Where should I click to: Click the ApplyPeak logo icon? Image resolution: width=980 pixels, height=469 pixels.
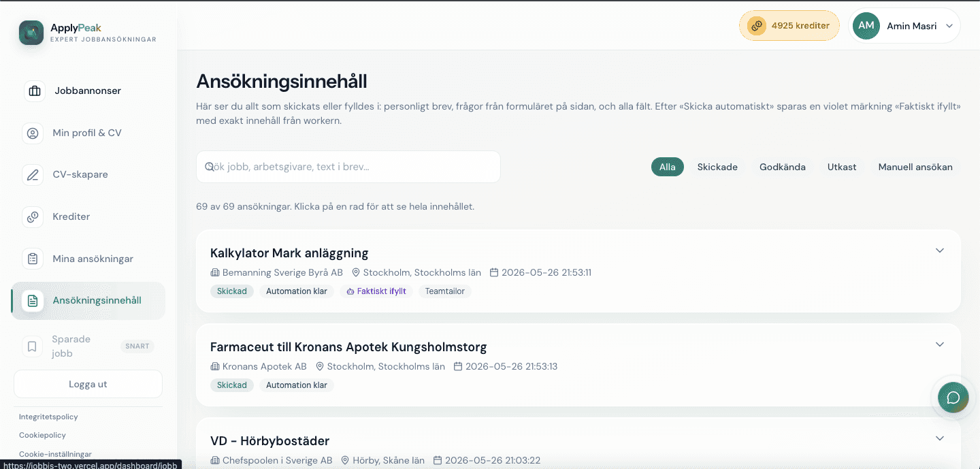tap(31, 33)
